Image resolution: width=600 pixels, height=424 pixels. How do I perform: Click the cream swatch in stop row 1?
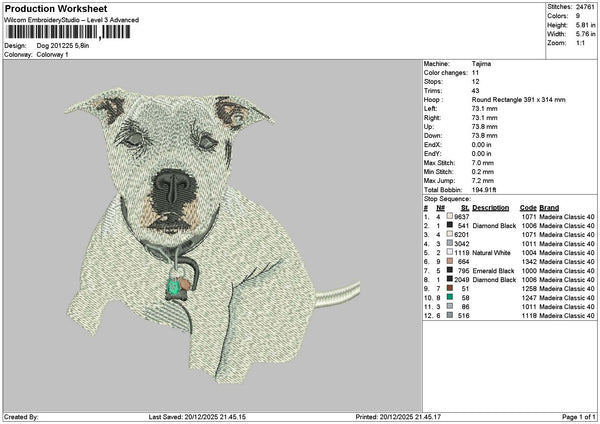pos(450,216)
